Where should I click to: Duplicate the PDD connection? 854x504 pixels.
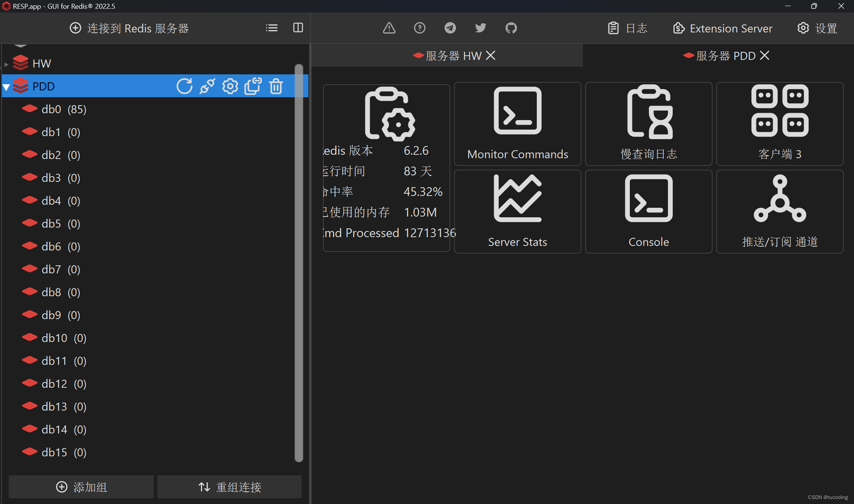253,86
